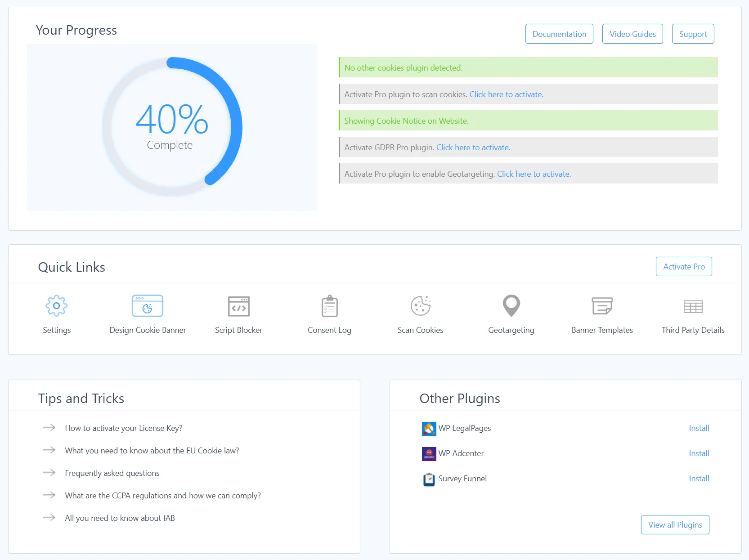Open the Script Blocker code icon

pyautogui.click(x=238, y=306)
